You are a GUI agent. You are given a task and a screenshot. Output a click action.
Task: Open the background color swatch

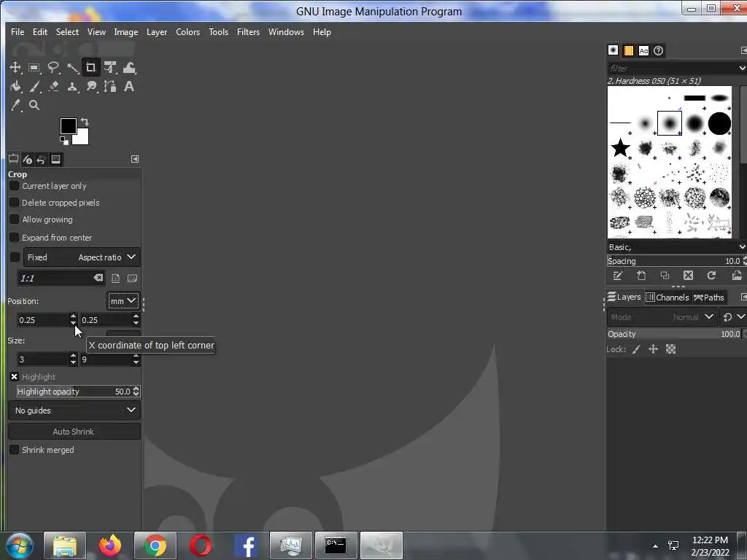82,138
